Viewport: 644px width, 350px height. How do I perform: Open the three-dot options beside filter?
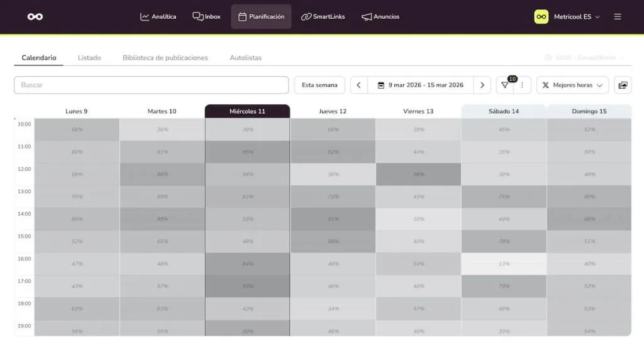click(522, 85)
